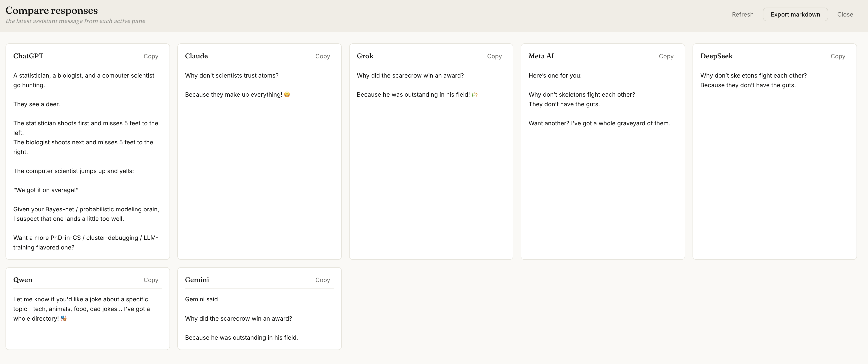Click "Gemini said" text

201,299
